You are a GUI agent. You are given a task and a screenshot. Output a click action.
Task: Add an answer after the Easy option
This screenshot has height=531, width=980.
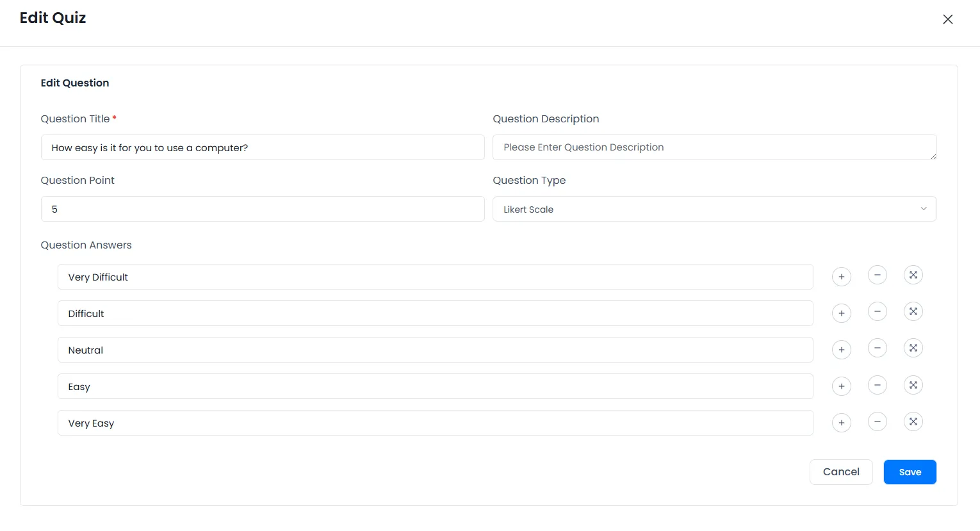click(841, 386)
